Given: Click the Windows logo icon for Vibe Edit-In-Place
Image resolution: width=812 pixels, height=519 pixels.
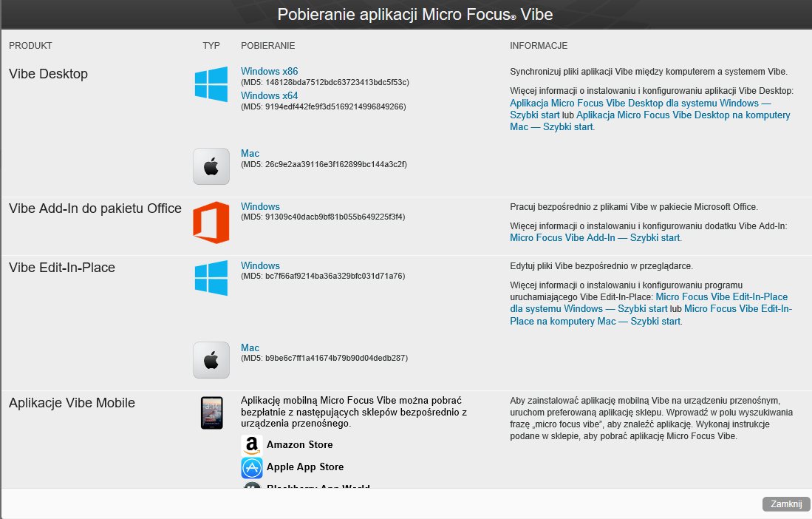Looking at the screenshot, I should coord(211,278).
